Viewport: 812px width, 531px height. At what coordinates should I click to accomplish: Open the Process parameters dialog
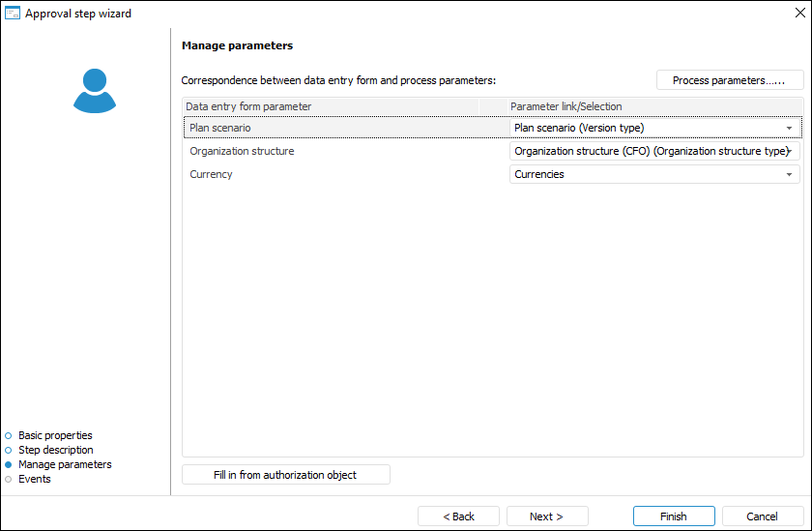tap(730, 80)
